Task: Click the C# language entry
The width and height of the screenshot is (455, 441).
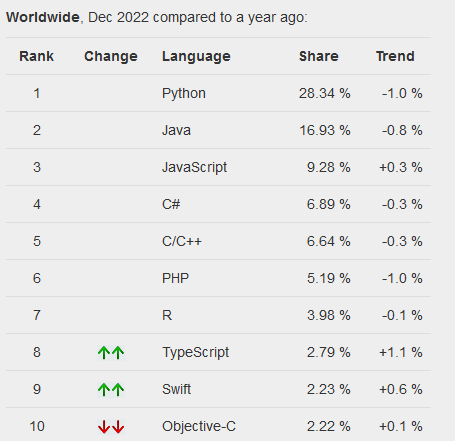Action: [x=171, y=204]
